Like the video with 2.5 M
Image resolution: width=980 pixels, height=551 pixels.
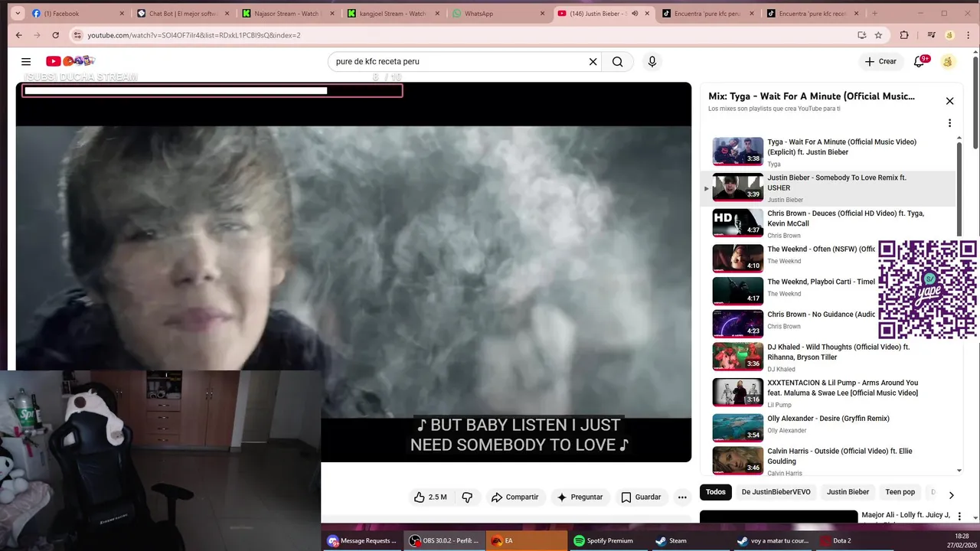tap(430, 497)
